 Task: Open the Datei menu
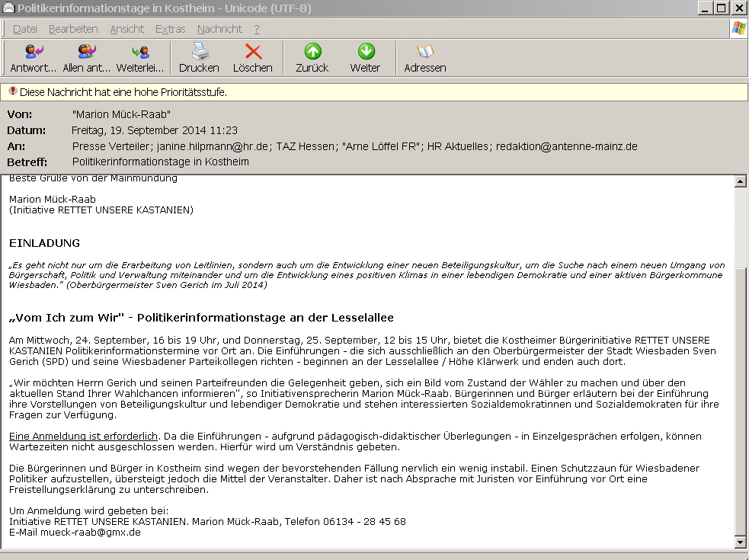point(25,29)
